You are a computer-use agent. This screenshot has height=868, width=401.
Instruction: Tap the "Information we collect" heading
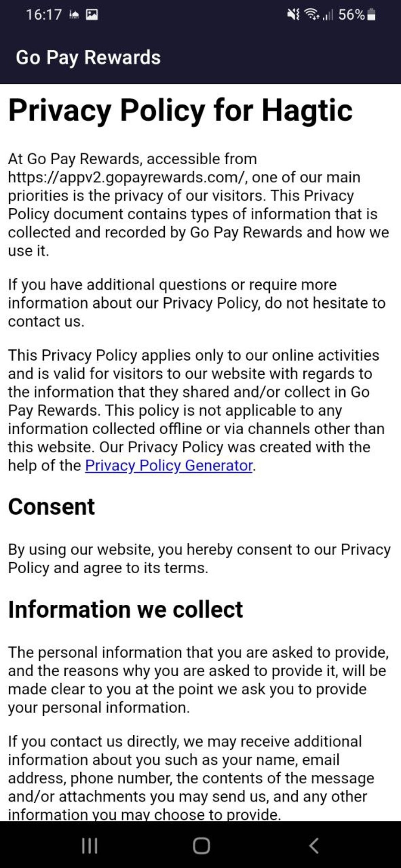click(125, 609)
